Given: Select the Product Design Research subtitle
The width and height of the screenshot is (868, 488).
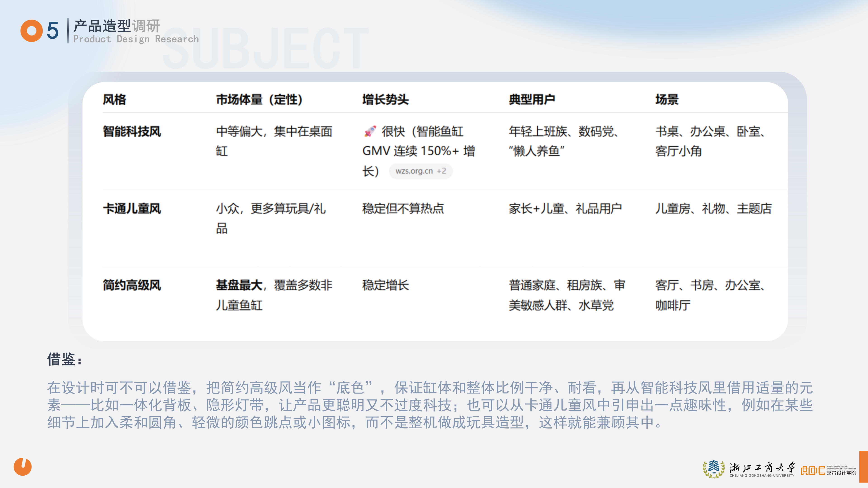Looking at the screenshot, I should point(136,39).
